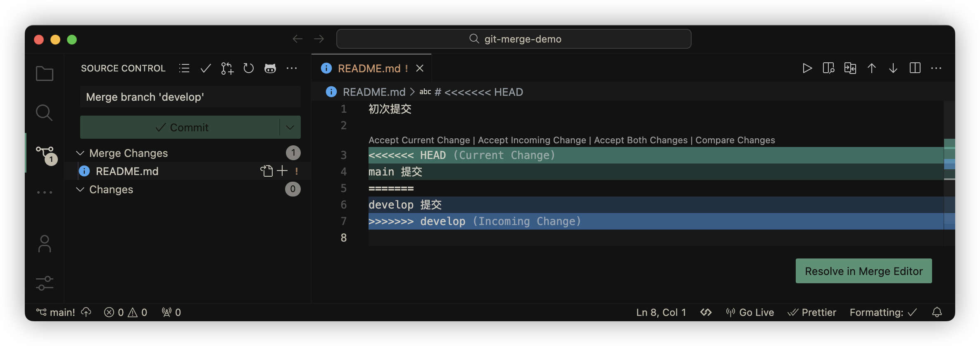Open the Search view in activity bar

pyautogui.click(x=44, y=112)
